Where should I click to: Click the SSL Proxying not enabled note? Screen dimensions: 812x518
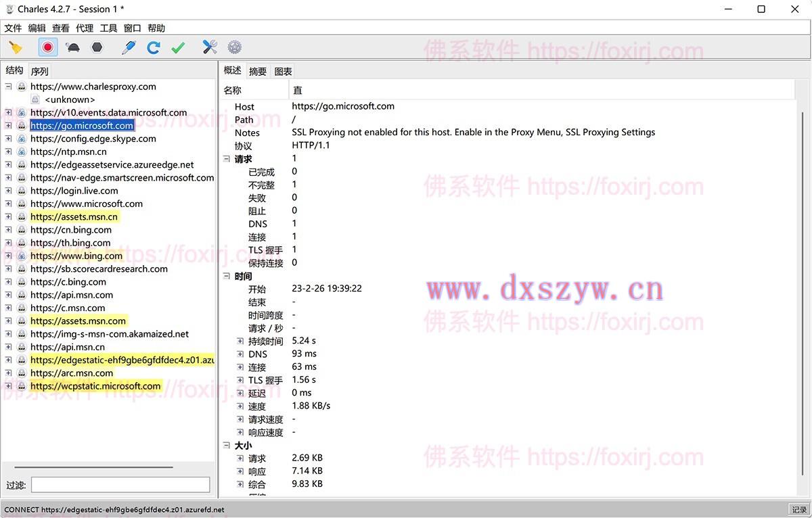pyautogui.click(x=474, y=133)
